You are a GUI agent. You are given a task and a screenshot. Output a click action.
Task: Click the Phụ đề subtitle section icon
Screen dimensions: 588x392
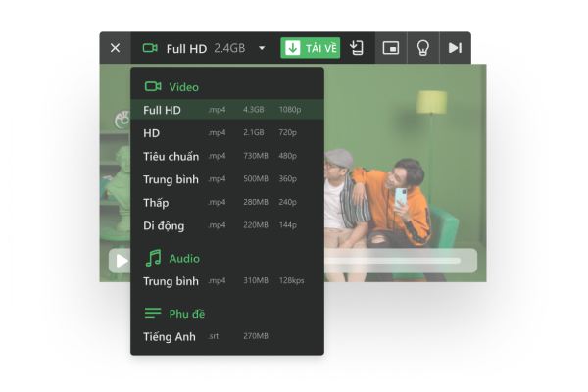pos(153,314)
